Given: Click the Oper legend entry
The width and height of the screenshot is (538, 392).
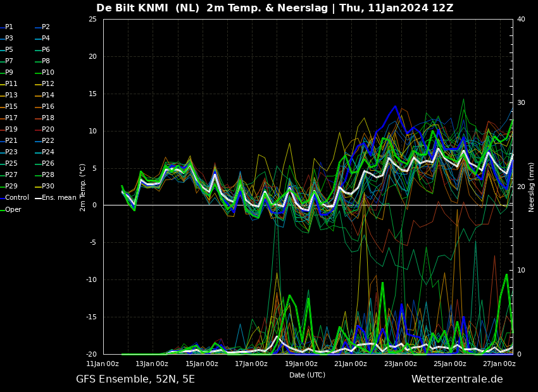Looking at the screenshot, I should tap(11, 209).
